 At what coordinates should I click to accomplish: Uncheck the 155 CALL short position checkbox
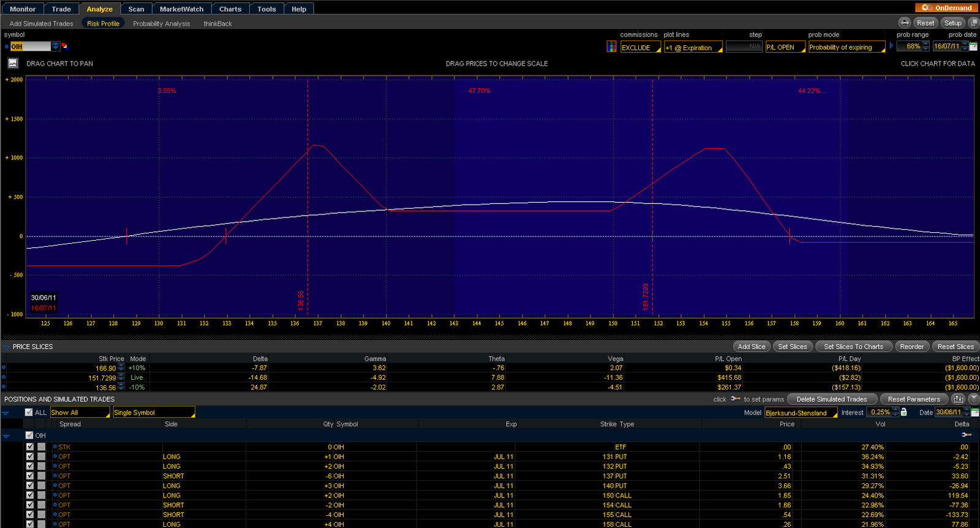(29, 515)
